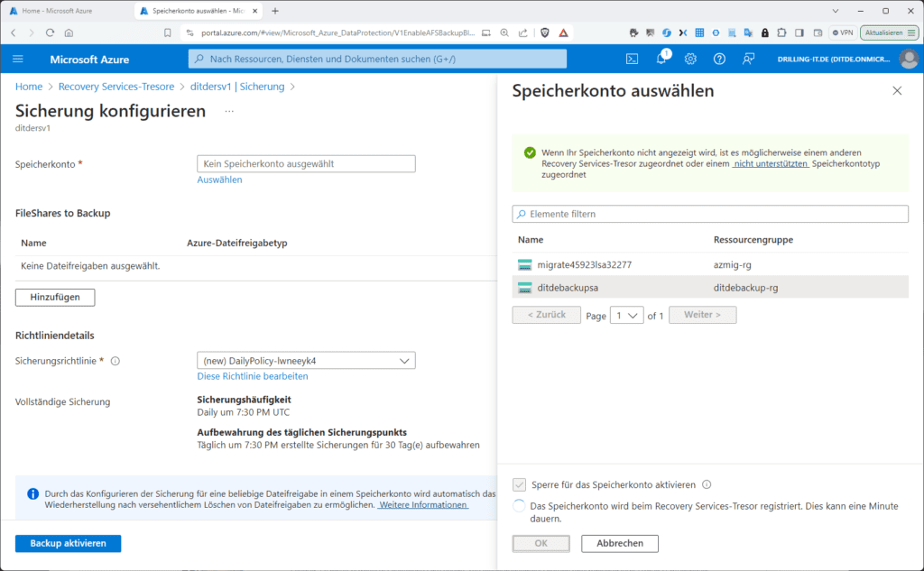Click Abbrechen button
Image resolution: width=924 pixels, height=571 pixels.
click(x=620, y=543)
